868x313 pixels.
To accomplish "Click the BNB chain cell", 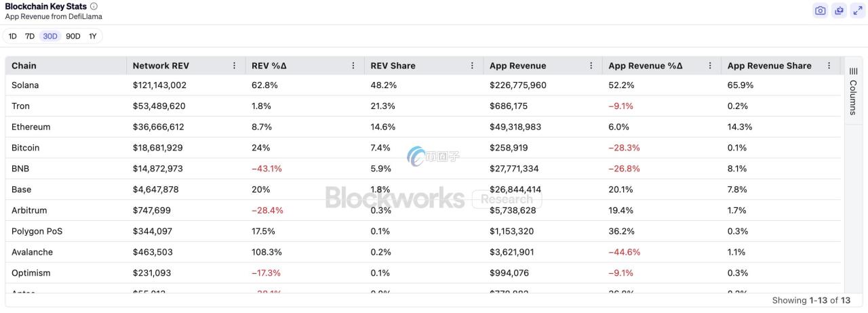I will (20, 169).
